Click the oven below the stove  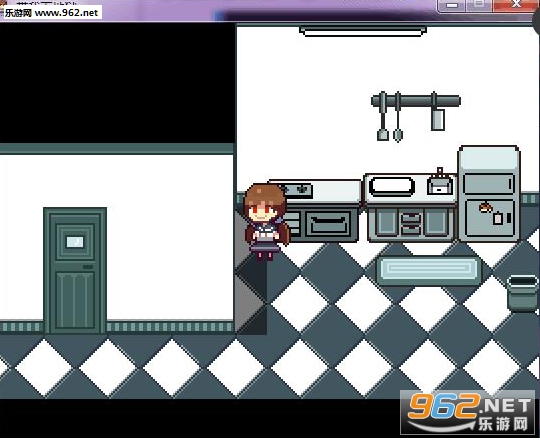pyautogui.click(x=329, y=224)
